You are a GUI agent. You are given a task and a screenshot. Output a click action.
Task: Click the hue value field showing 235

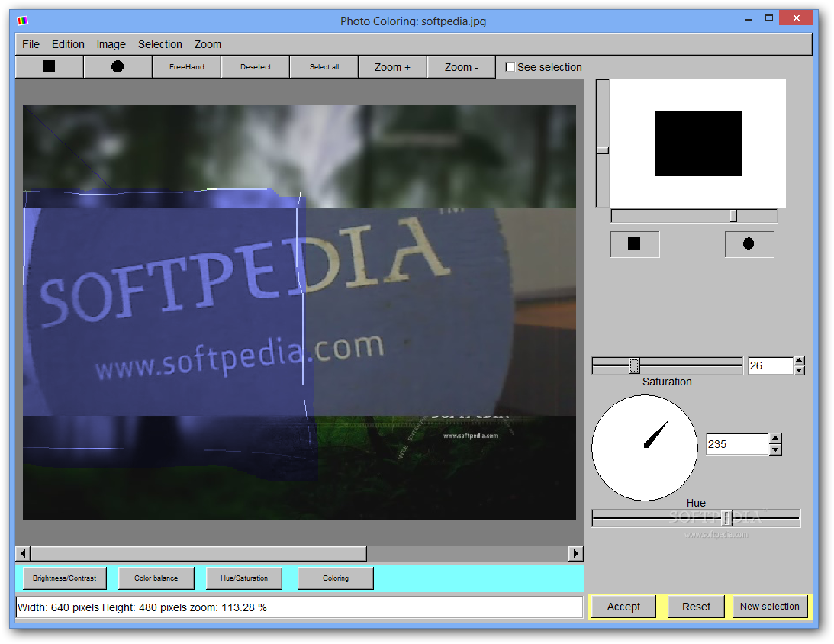(x=737, y=444)
